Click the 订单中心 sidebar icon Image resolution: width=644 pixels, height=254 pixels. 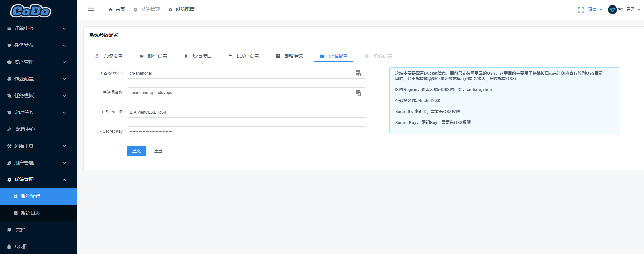pyautogui.click(x=9, y=29)
